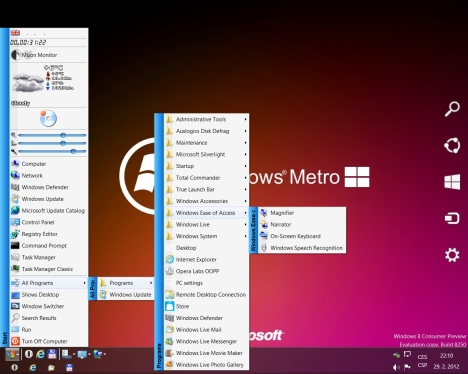Image resolution: width=468 pixels, height=374 pixels.
Task: Open dropdown arrow beside taskbar monitor icon
Action: click(89, 354)
